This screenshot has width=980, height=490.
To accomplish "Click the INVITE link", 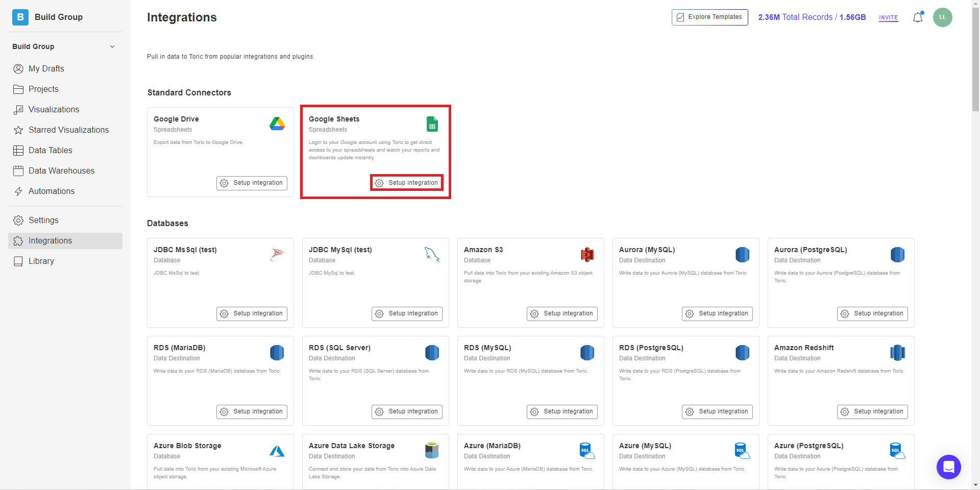I will pyautogui.click(x=888, y=17).
